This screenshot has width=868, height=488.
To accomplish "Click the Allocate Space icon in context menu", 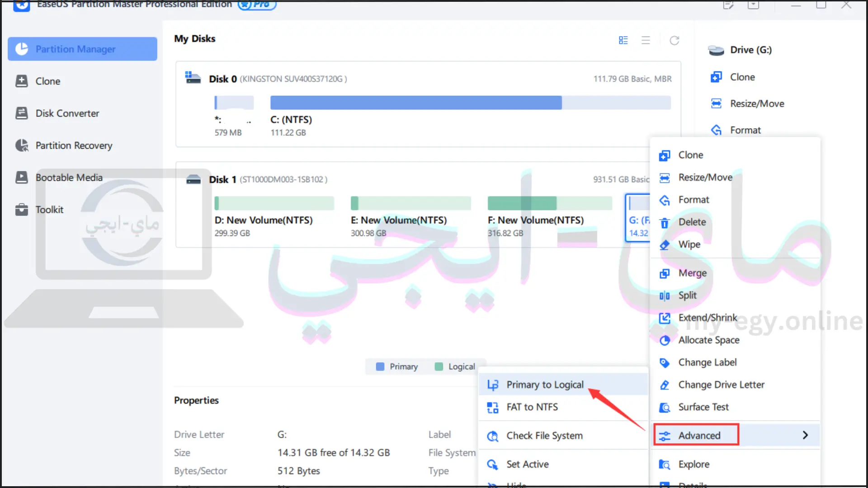I will (x=665, y=340).
